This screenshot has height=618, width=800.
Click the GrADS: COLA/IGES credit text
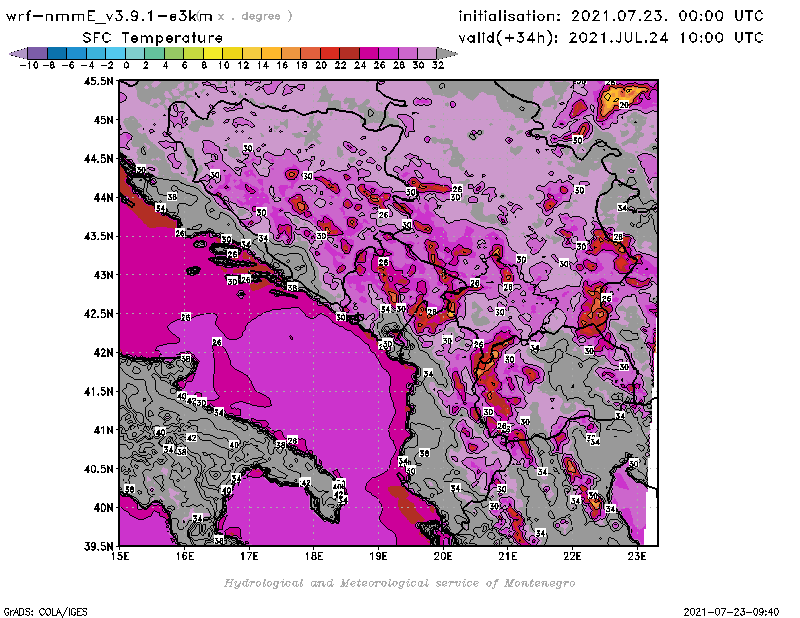click(45, 612)
